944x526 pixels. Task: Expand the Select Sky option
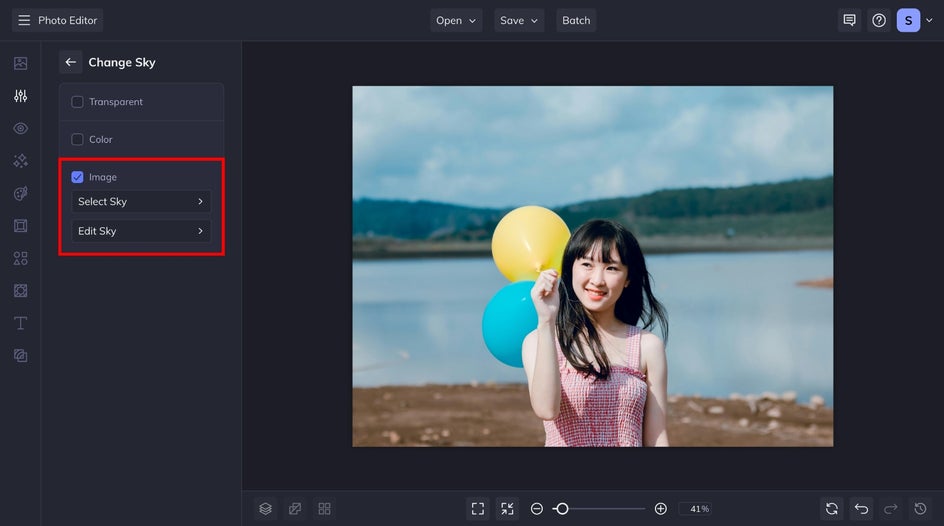[141, 202]
